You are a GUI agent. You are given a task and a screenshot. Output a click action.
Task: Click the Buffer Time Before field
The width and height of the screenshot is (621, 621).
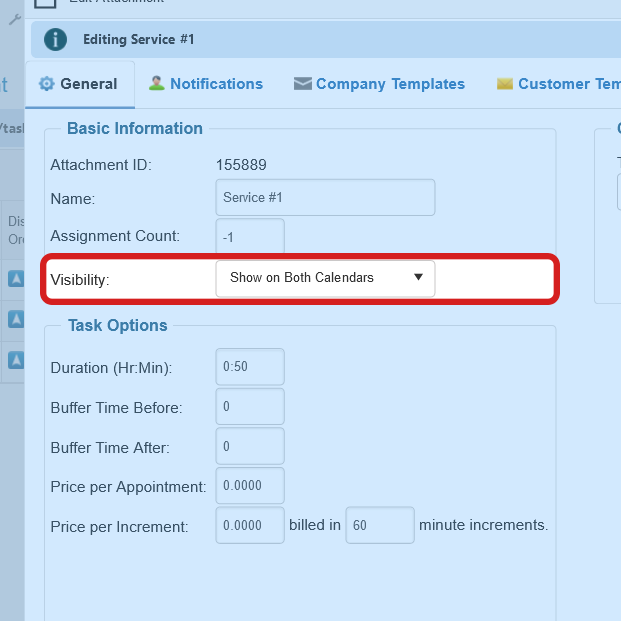click(250, 407)
